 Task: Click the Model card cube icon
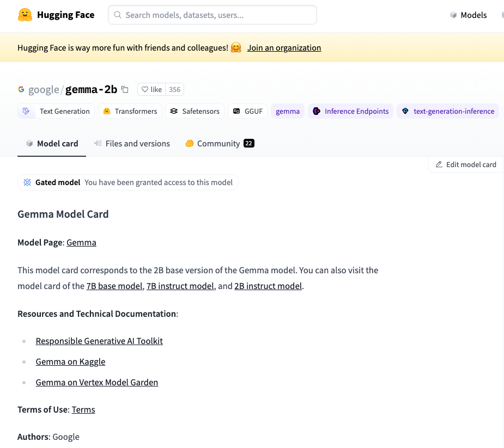pos(29,143)
